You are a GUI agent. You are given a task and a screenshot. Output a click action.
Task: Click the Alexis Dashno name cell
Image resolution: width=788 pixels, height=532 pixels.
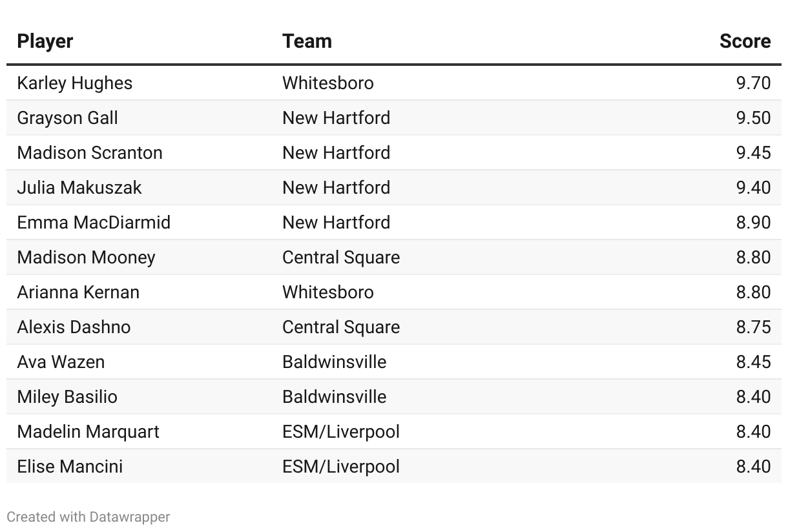click(x=74, y=327)
